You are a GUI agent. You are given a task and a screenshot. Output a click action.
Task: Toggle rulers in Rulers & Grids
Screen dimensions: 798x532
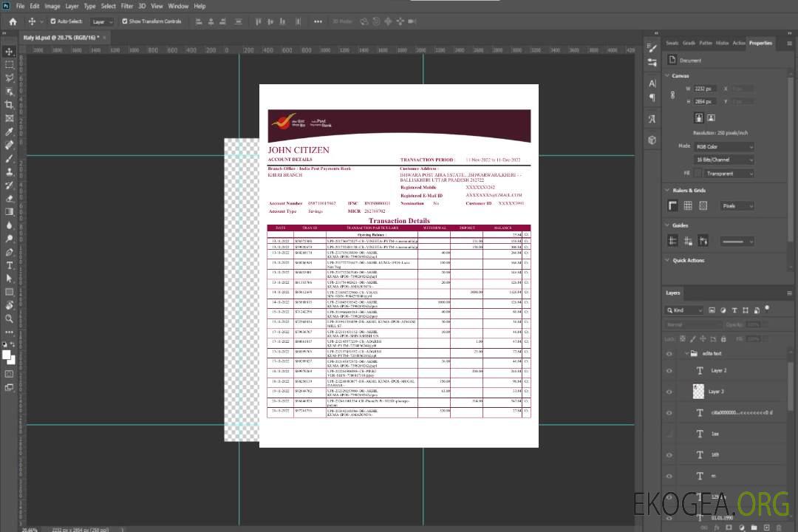[673, 205]
